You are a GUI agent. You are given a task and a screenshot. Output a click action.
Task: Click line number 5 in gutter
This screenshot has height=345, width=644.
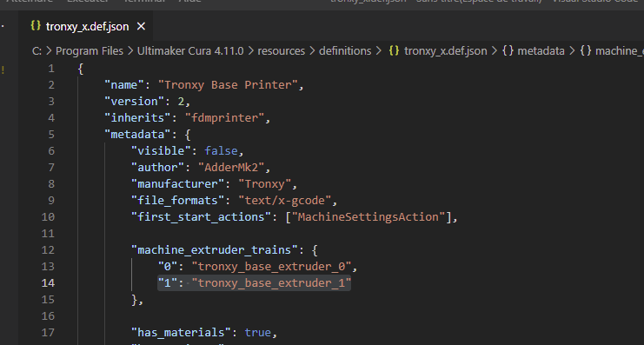[51, 135]
